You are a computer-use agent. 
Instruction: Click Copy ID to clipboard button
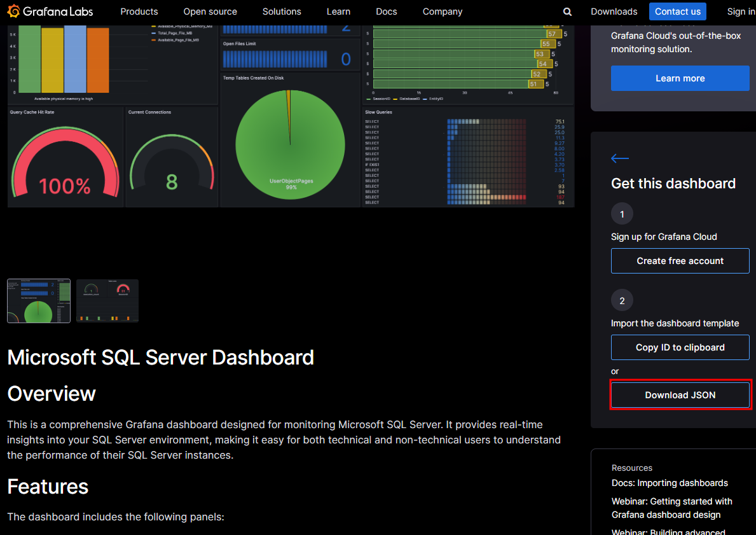680,347
